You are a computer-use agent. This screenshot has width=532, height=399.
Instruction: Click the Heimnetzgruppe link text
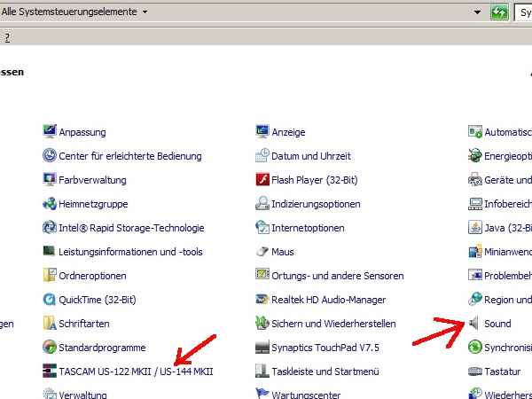coord(93,204)
